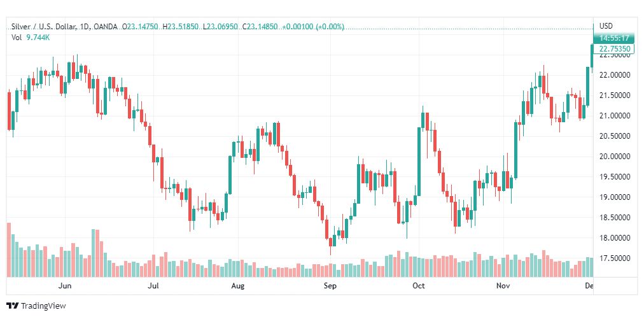Click the Aug label on time axis
This screenshot has height=317, width=644.
237,286
